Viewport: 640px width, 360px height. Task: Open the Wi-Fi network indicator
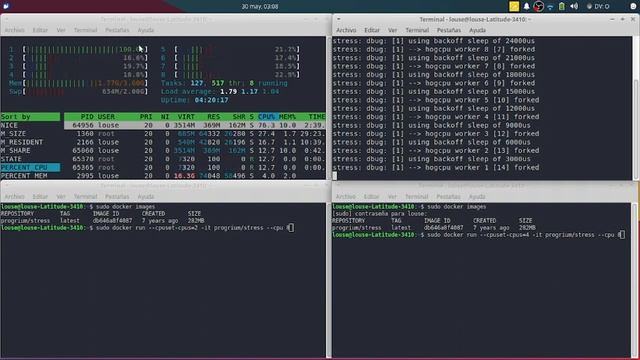click(550, 7)
